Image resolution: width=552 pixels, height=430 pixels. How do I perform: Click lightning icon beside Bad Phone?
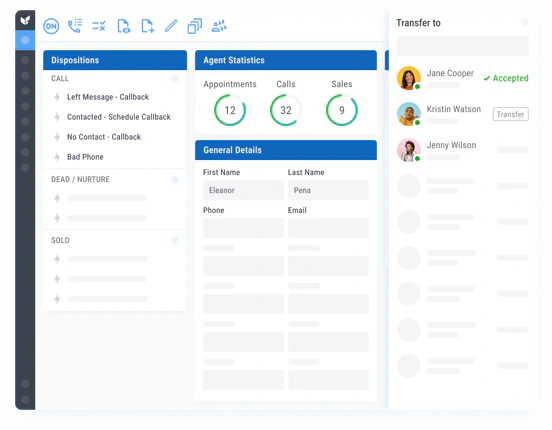coord(57,157)
